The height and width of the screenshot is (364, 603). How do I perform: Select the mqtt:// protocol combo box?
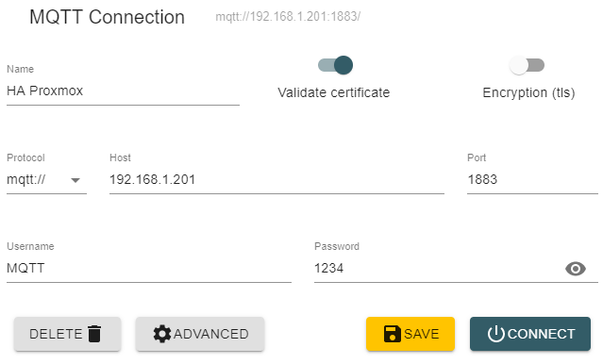[46, 179]
